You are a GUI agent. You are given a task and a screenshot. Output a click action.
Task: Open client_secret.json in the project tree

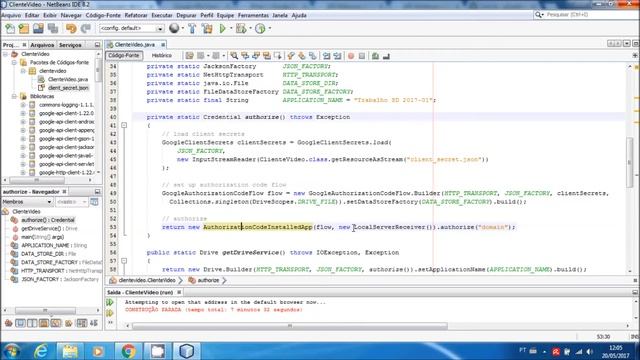pyautogui.click(x=68, y=88)
